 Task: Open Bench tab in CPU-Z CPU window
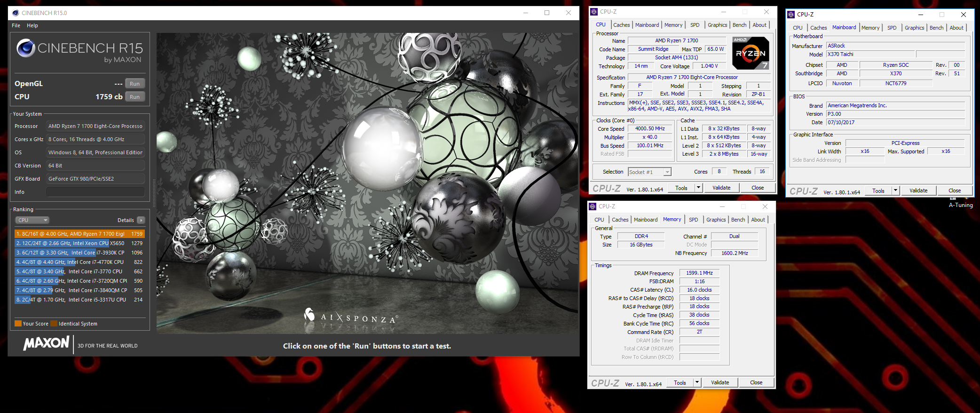pos(740,25)
